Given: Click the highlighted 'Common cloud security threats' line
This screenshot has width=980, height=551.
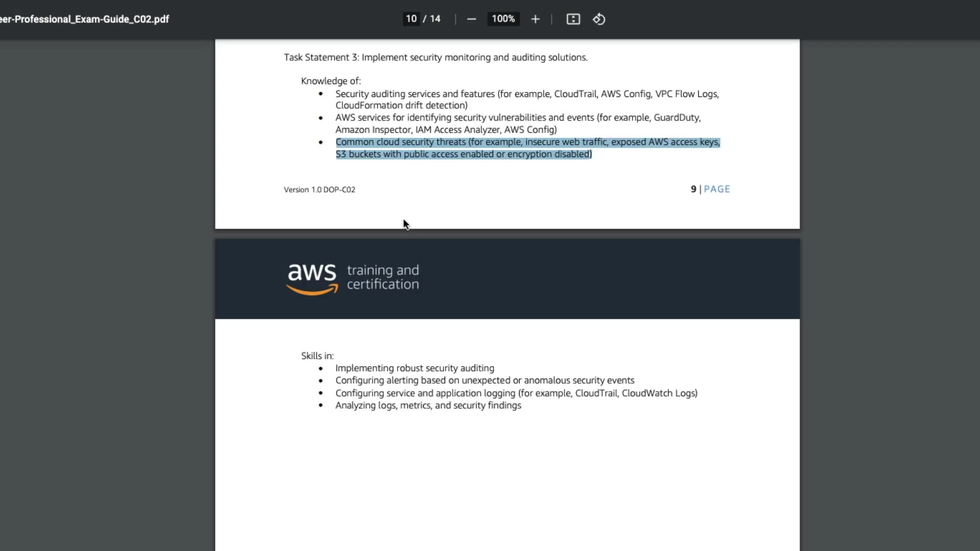Looking at the screenshot, I should 527,142.
